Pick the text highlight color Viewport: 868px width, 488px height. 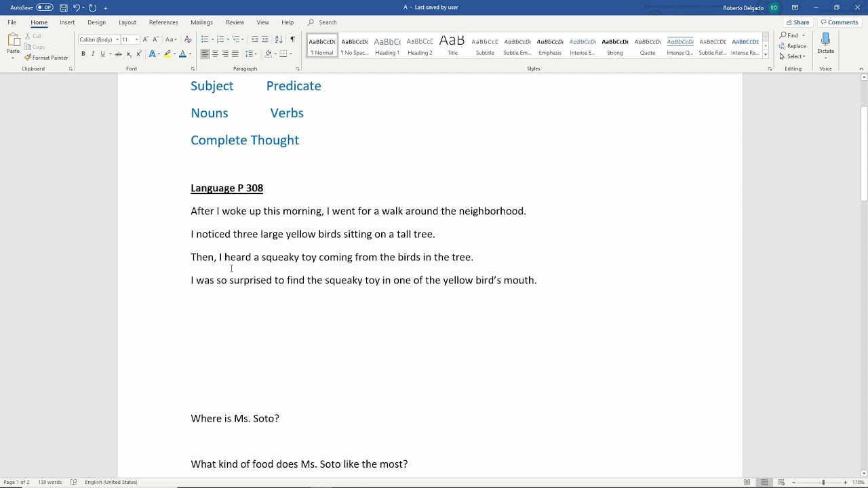167,54
